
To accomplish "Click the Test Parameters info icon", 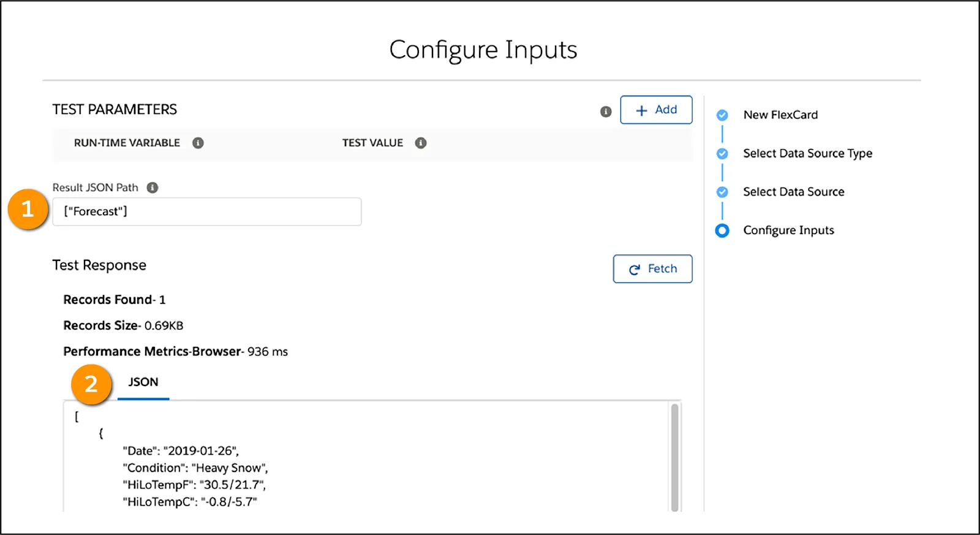I will pyautogui.click(x=606, y=112).
